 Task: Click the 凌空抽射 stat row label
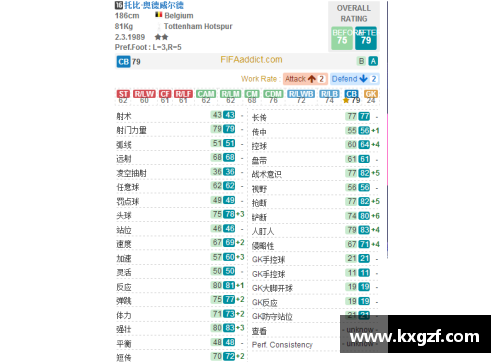pyautogui.click(x=131, y=173)
